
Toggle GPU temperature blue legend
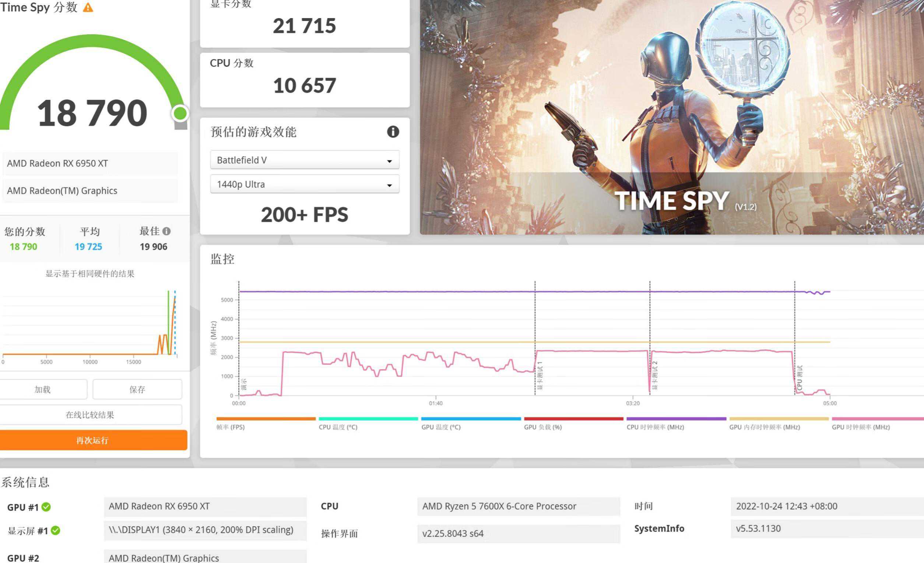coord(440,427)
